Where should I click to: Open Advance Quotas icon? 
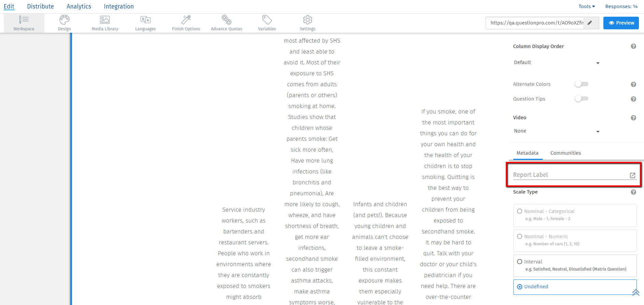226,19
